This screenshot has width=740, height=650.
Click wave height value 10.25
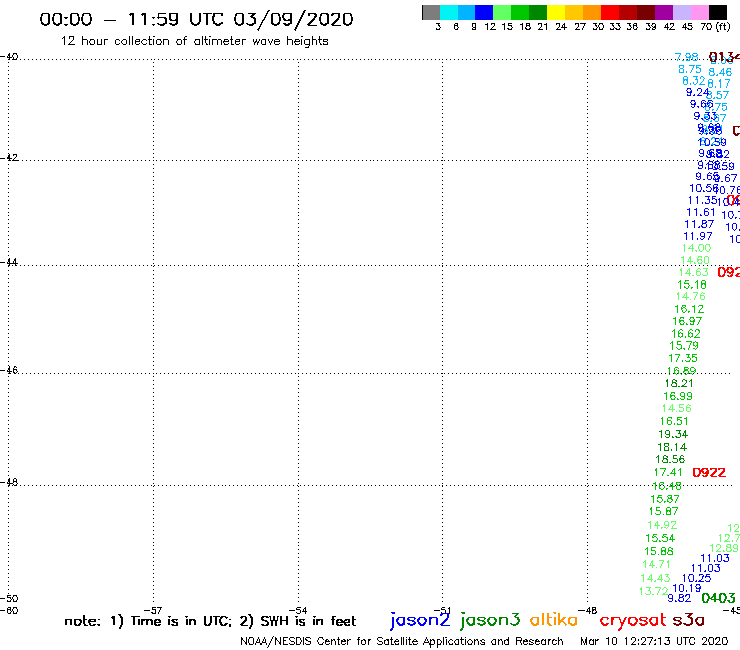click(x=696, y=578)
